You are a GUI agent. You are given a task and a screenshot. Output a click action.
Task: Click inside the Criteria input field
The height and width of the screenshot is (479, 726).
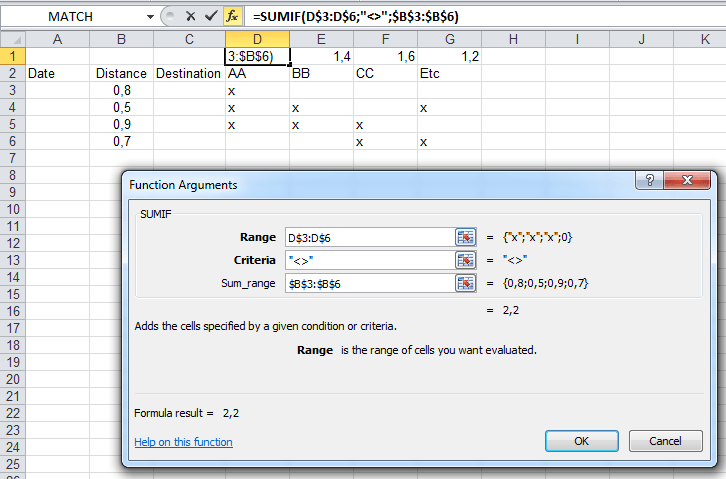pyautogui.click(x=367, y=260)
